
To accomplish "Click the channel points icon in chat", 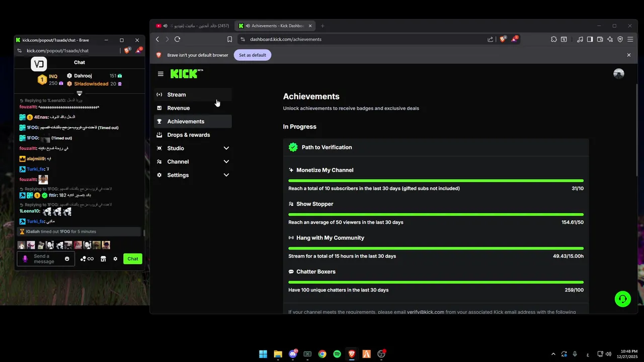I will coord(83,259).
